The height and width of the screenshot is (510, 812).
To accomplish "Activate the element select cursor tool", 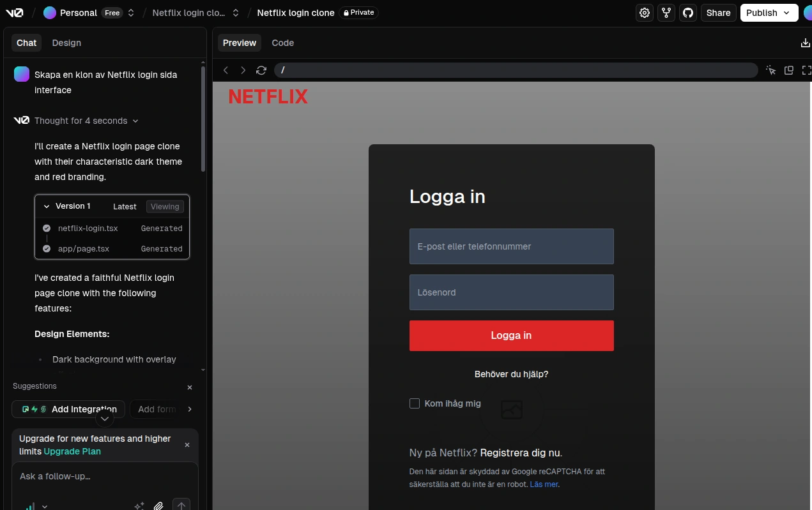I will pyautogui.click(x=771, y=70).
